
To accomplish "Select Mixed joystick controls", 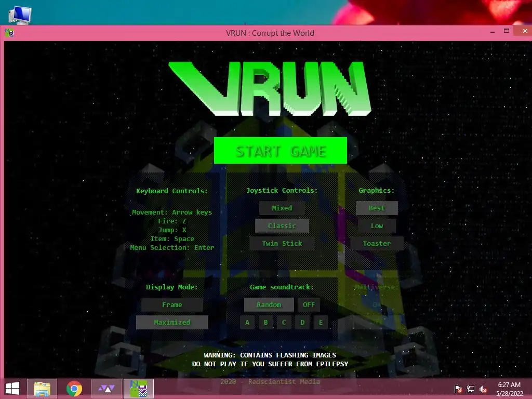I will 282,208.
